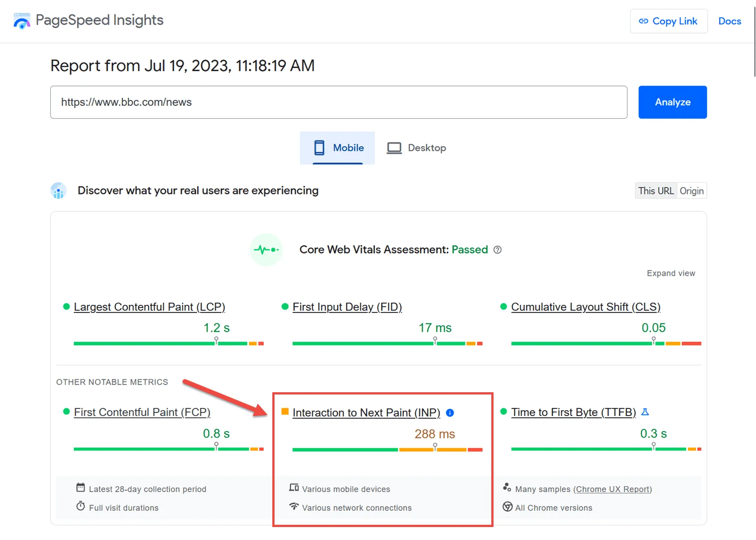Select the Mobile tab
Screen dimensions: 756x540
tap(337, 148)
